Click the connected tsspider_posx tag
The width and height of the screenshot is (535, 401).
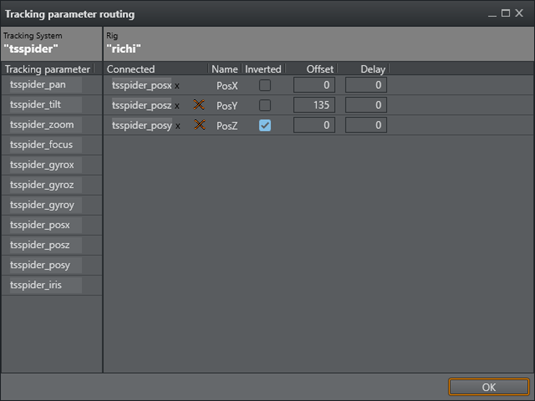(x=142, y=85)
